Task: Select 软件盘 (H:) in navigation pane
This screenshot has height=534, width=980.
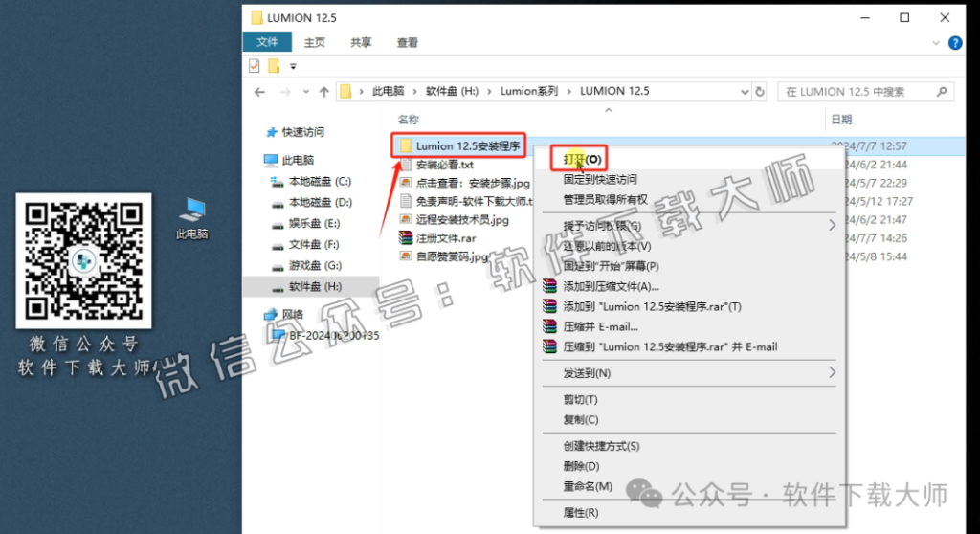Action: click(x=314, y=286)
